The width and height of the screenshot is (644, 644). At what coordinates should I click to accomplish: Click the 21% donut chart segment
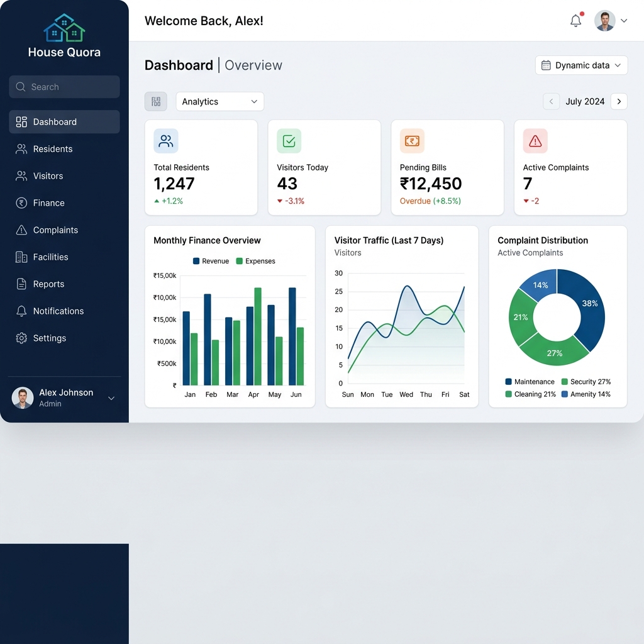[521, 317]
